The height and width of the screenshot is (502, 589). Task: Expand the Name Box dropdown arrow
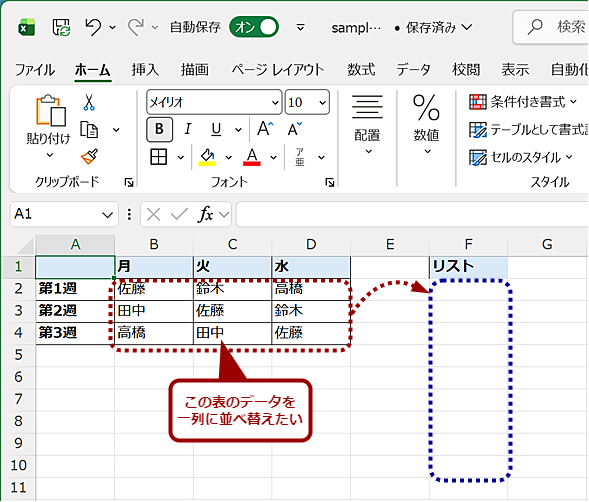(107, 215)
